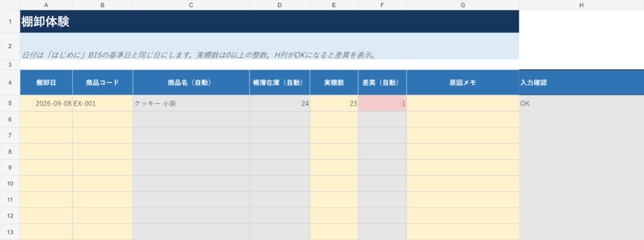Click the empty 商品コード cell in row 6
The height and width of the screenshot is (240, 644).
click(x=103, y=119)
